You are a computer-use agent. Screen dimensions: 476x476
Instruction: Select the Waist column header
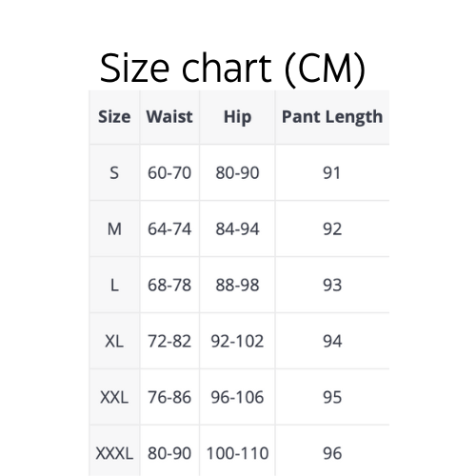tap(169, 116)
